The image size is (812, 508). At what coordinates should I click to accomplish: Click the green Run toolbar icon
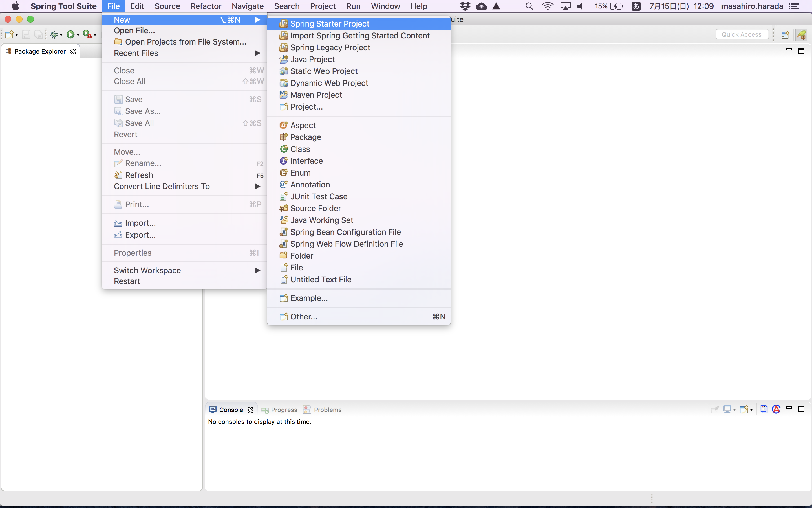pos(70,35)
